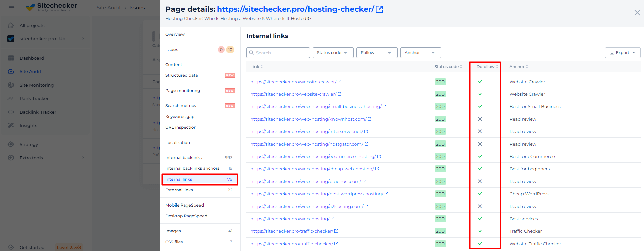This screenshot has width=644, height=251.
Task: Click the Sitechecker logo
Action: (52, 7)
